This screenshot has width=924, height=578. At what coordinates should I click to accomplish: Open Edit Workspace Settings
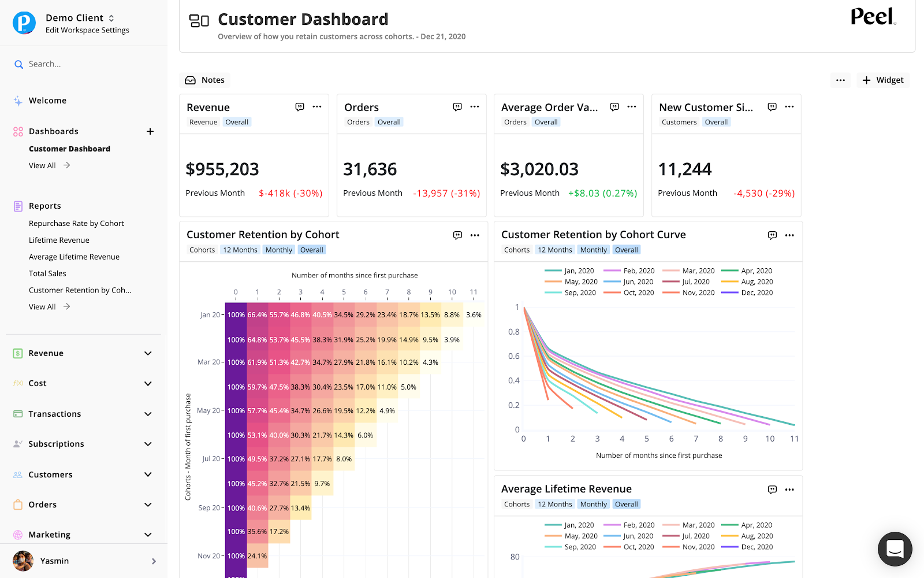click(87, 29)
